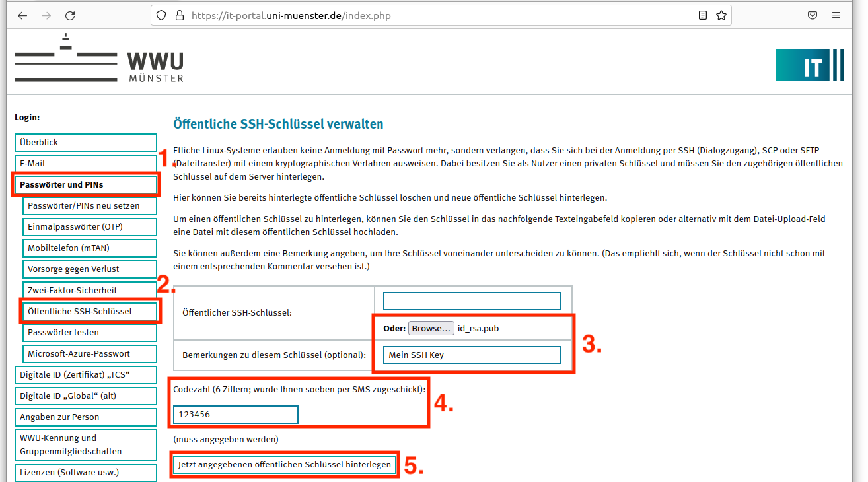868x482 pixels.
Task: Click the browser back arrow
Action: (22, 15)
